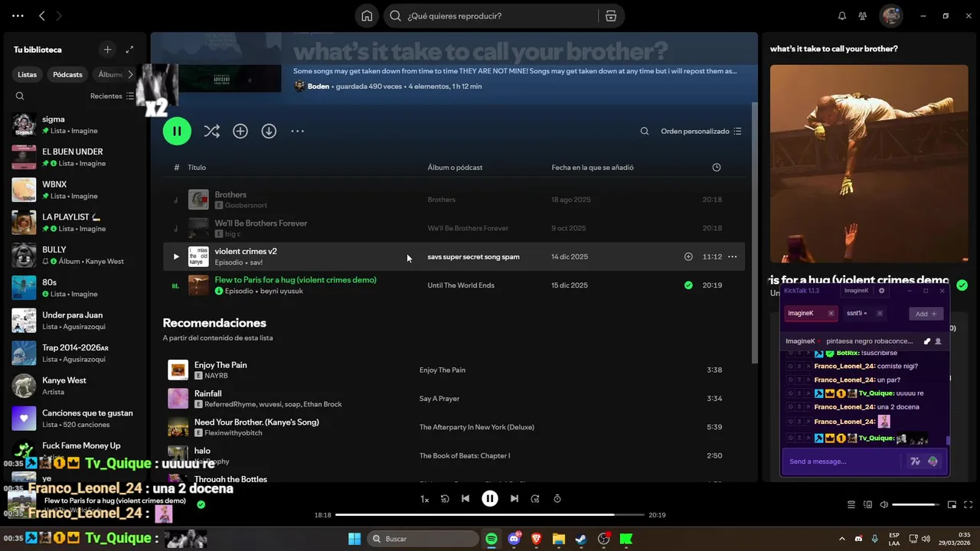The image size is (980, 551).
Task: Open the user profile avatar
Action: [x=891, y=16]
